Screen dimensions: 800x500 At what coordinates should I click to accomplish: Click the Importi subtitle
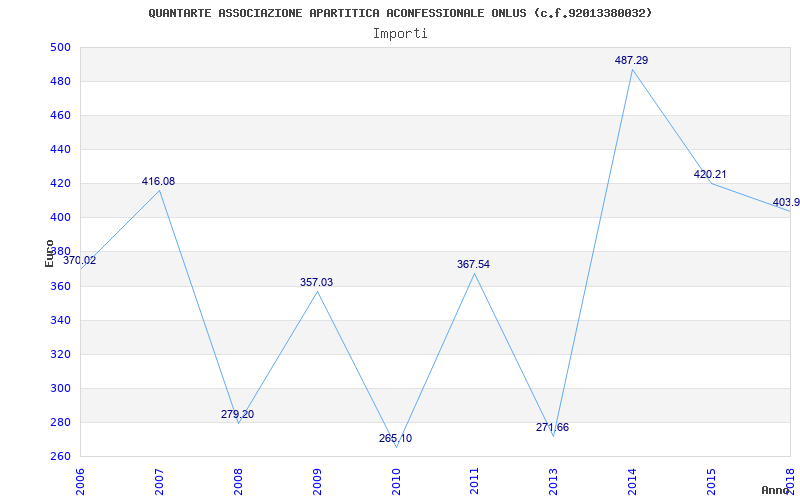point(400,34)
